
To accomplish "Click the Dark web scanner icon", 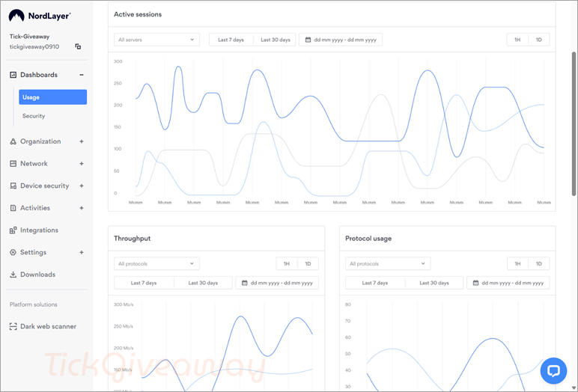I will click(x=13, y=326).
